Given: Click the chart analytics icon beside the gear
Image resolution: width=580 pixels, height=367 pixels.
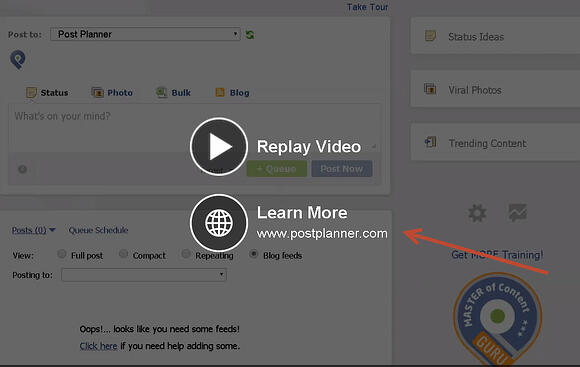Looking at the screenshot, I should (517, 213).
